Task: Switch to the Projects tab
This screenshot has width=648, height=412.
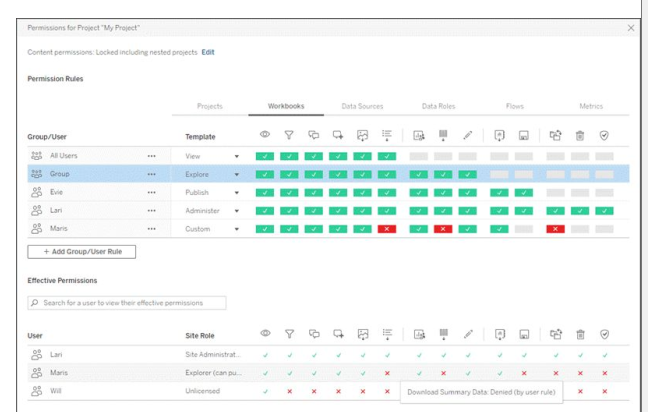Action: click(210, 106)
